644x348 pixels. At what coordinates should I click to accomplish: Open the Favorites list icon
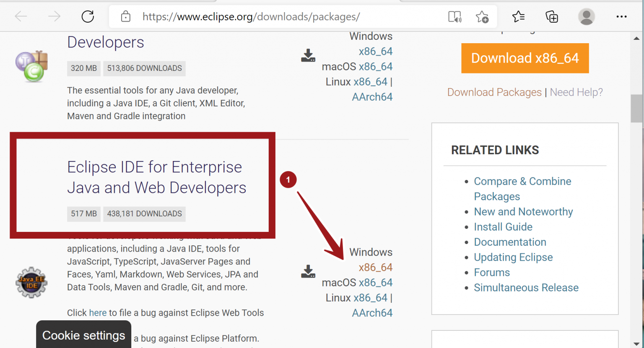click(x=518, y=17)
